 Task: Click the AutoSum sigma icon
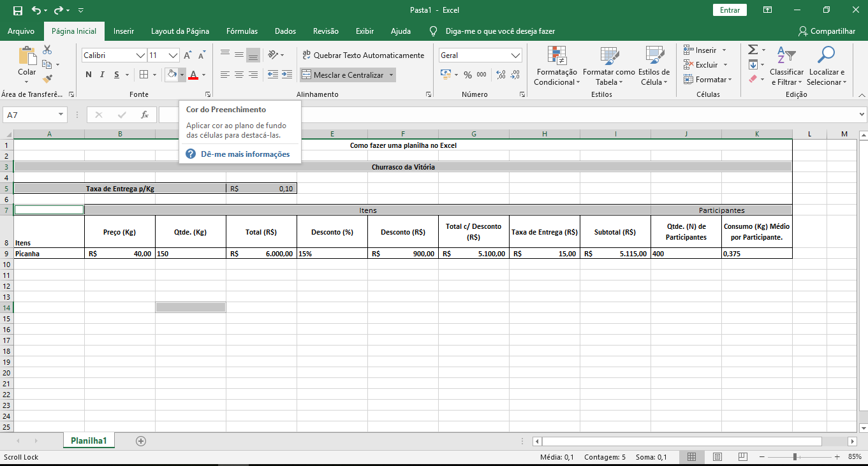[753, 50]
